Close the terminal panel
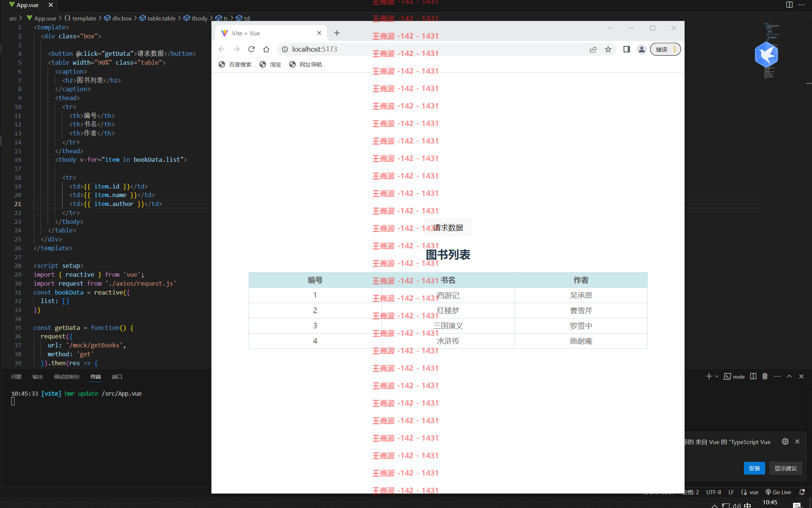This screenshot has width=812, height=508. pyautogui.click(x=801, y=376)
